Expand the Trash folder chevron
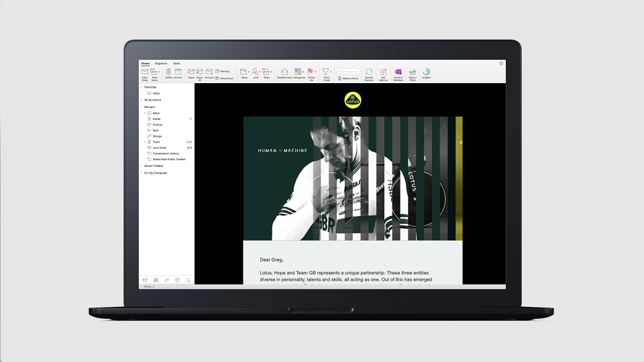The height and width of the screenshot is (362, 644). [145, 141]
